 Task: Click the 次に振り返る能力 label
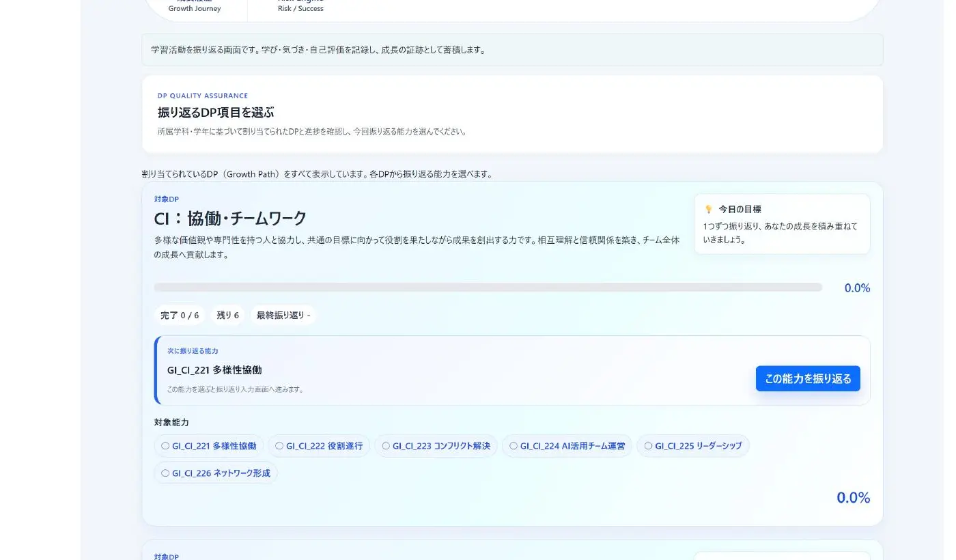point(193,351)
